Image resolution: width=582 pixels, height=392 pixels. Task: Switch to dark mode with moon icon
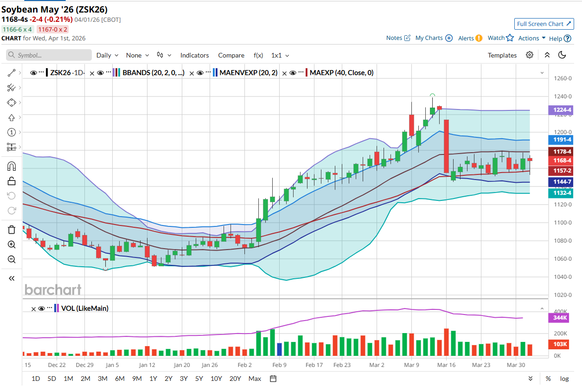click(562, 55)
